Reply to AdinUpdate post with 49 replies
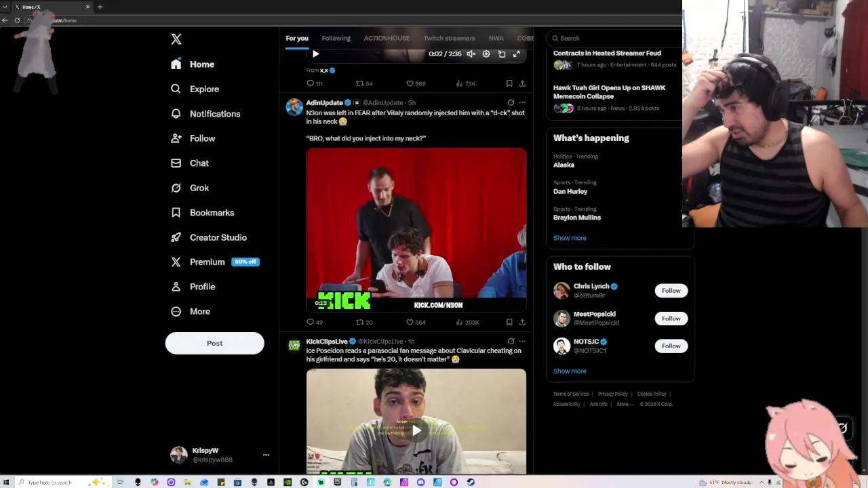Viewport: 868px width, 488px height. (315, 323)
